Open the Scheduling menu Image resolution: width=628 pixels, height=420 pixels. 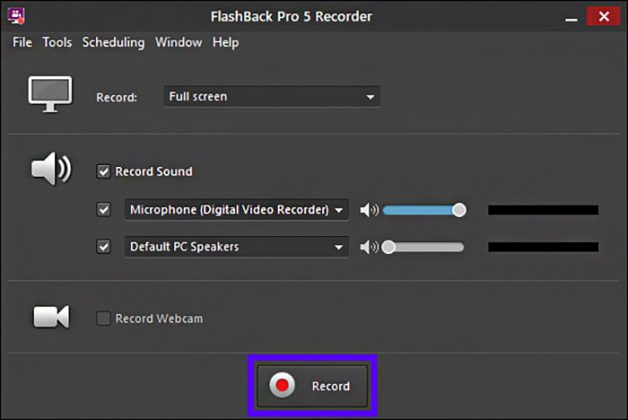(113, 42)
